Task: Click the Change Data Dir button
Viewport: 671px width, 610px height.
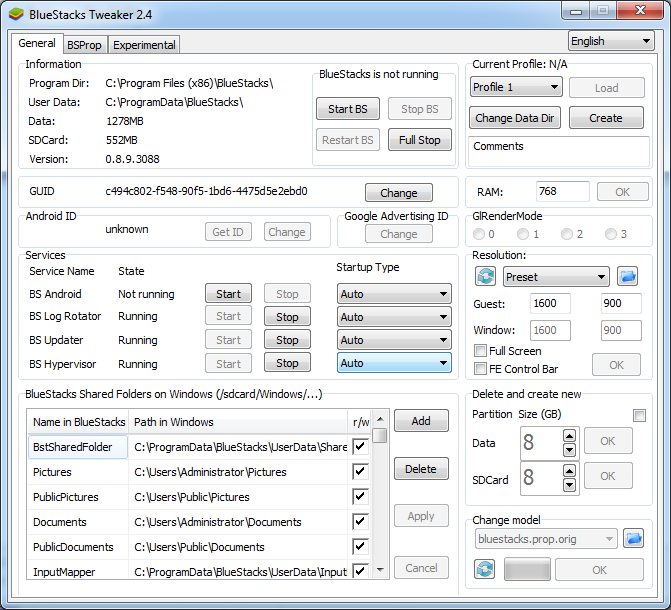Action: point(515,118)
